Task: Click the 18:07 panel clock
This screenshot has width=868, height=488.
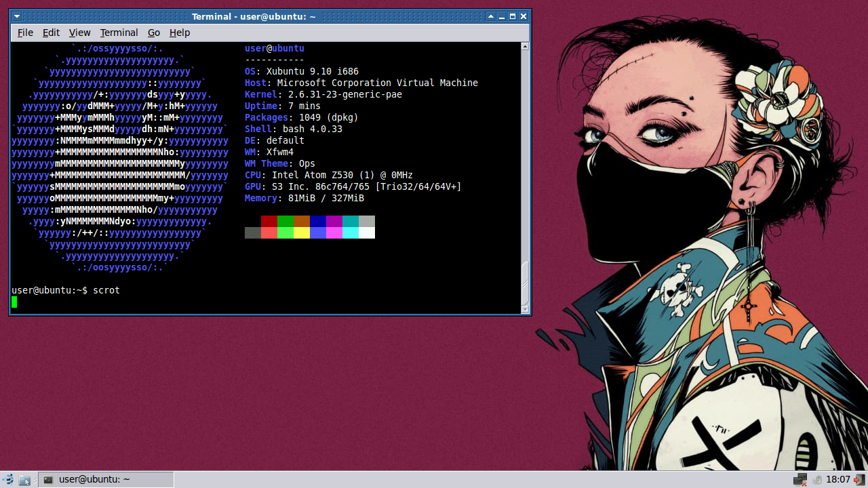Action: (838, 480)
